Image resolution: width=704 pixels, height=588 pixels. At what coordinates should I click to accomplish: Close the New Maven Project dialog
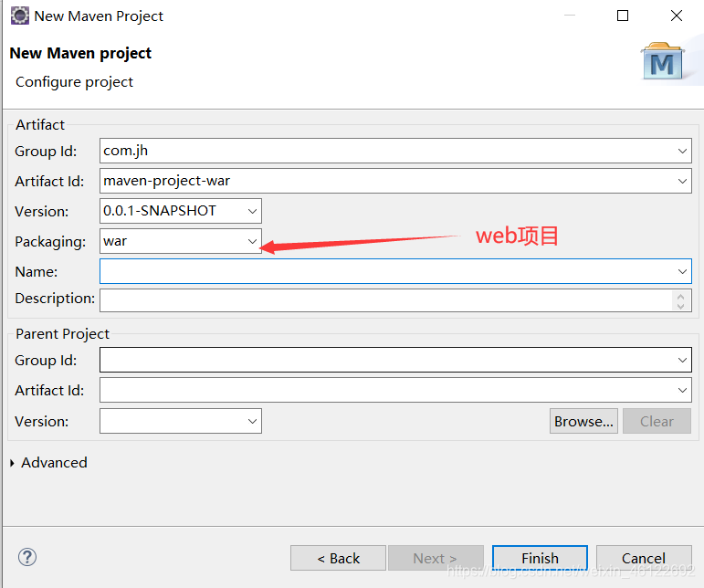click(677, 16)
